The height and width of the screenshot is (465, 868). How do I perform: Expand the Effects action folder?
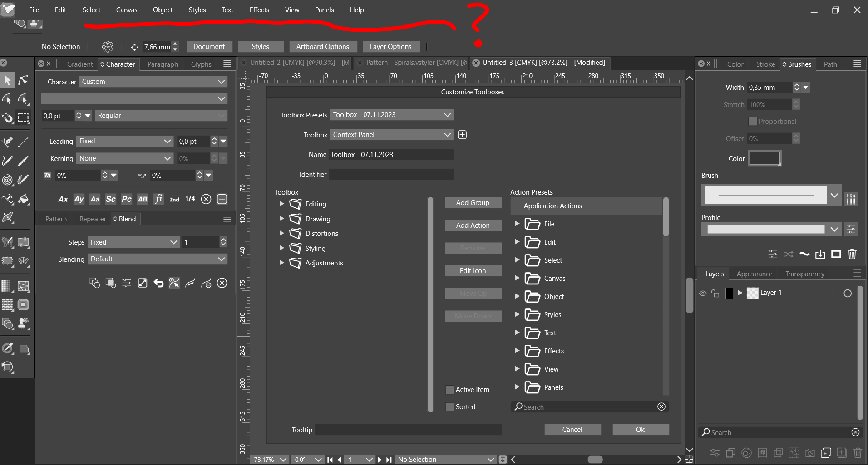pyautogui.click(x=517, y=351)
